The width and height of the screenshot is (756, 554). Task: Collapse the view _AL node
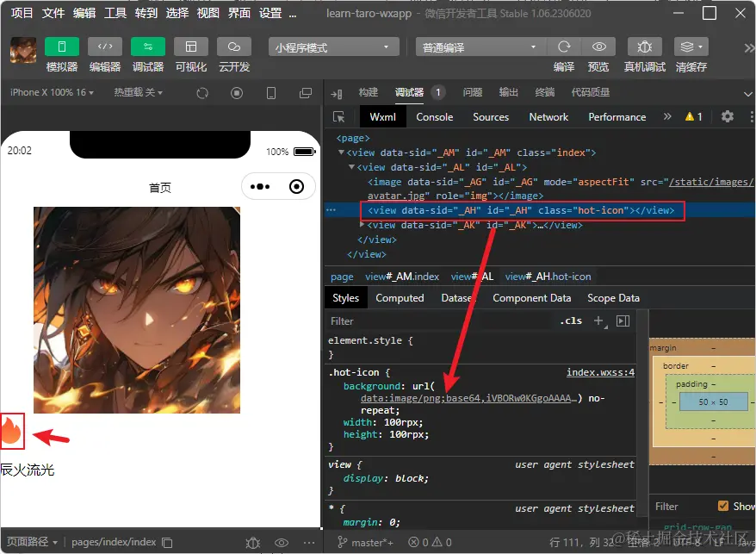point(351,167)
